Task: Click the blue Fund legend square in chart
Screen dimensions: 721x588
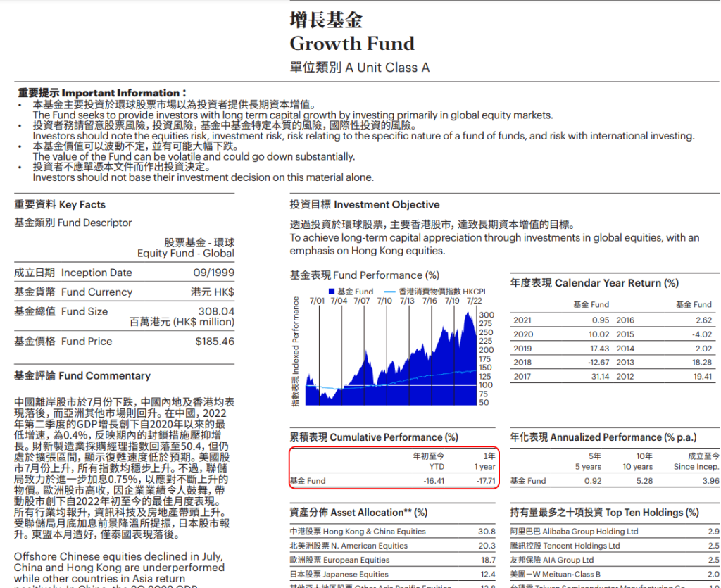Action: pyautogui.click(x=332, y=292)
